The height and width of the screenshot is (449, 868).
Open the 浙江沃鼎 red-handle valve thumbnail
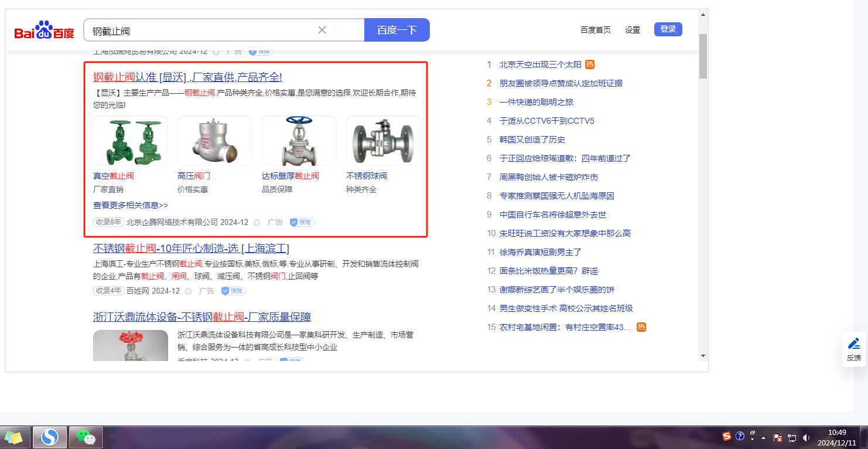[x=131, y=345]
